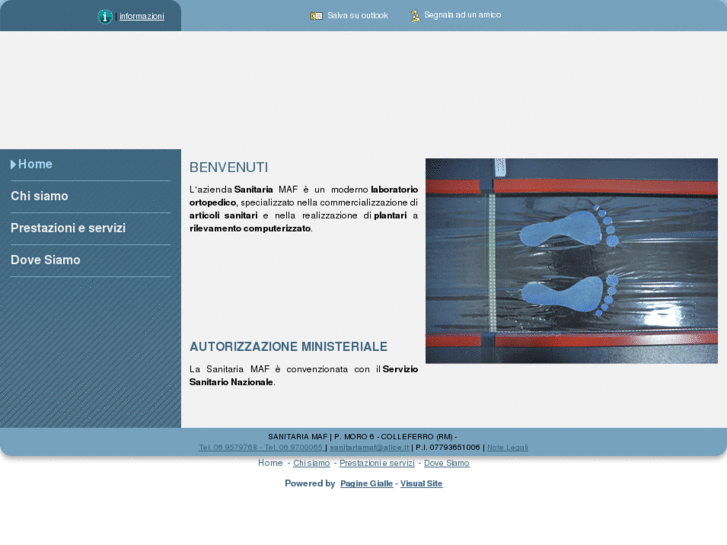Viewport: 727px width, 545px height.
Task: Click the arrow marker beside Home
Action: pos(13,164)
